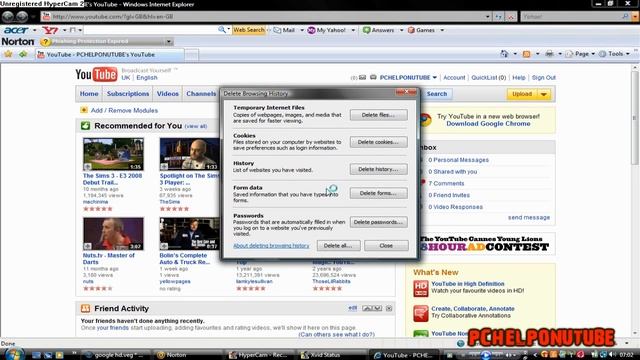Click the Delete history... button
This screenshot has width=640, height=360.
point(378,169)
